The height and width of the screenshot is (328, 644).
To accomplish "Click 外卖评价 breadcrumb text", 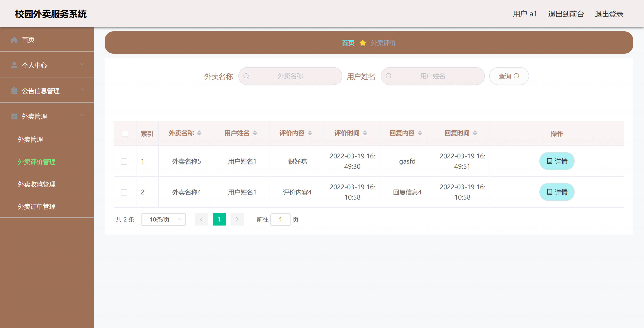I will point(383,43).
